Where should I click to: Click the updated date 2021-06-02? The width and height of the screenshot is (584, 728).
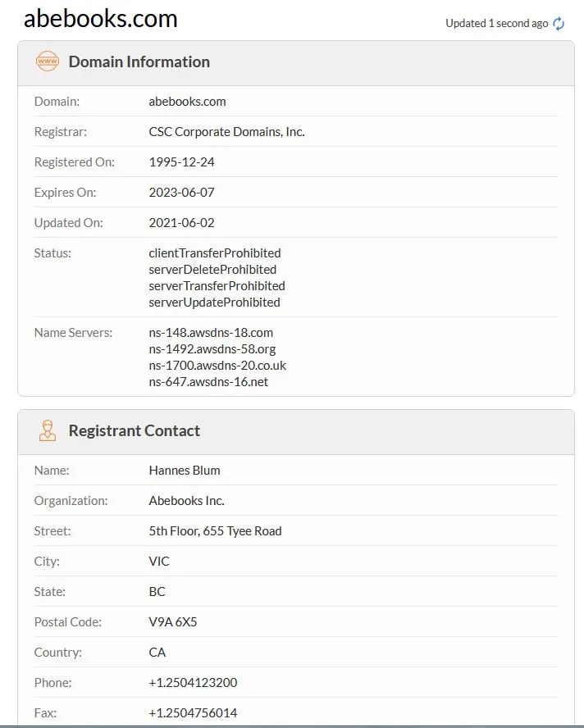[x=181, y=223]
